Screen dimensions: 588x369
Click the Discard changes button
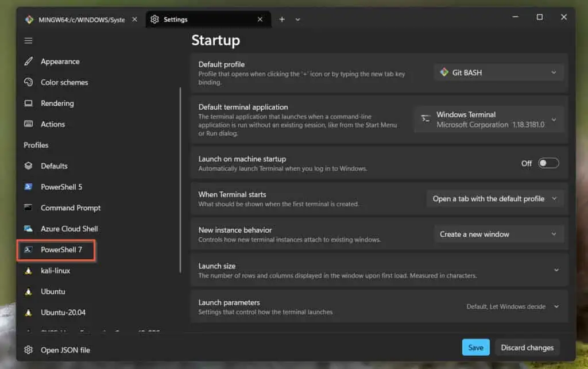point(527,348)
